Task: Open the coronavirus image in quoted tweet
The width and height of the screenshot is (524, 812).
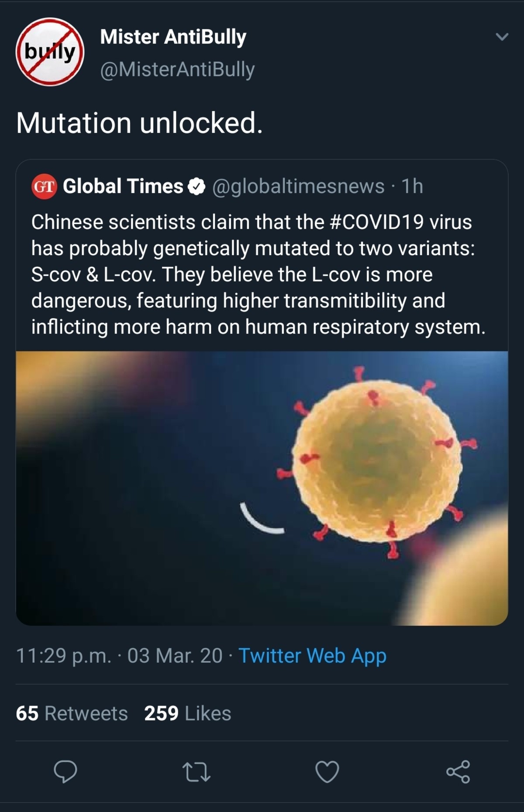Action: (262, 488)
